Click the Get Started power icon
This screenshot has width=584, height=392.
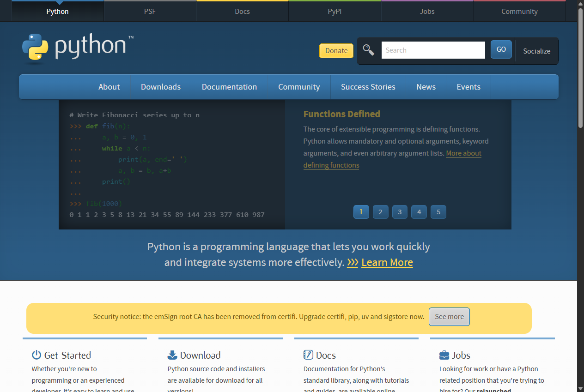(36, 355)
